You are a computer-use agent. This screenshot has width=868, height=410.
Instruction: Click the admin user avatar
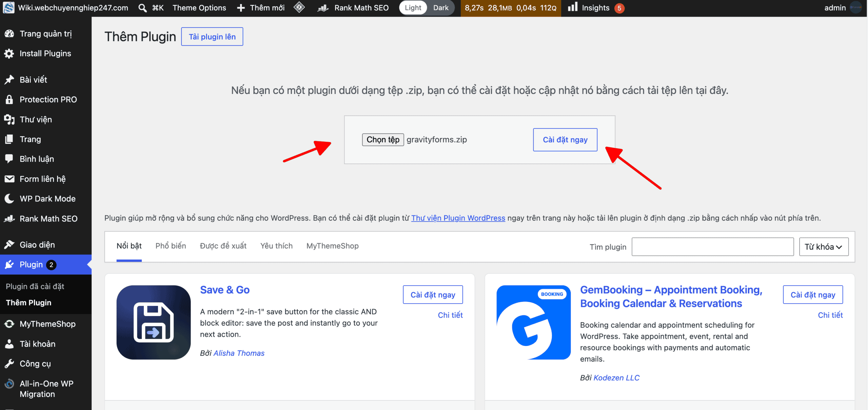856,7
